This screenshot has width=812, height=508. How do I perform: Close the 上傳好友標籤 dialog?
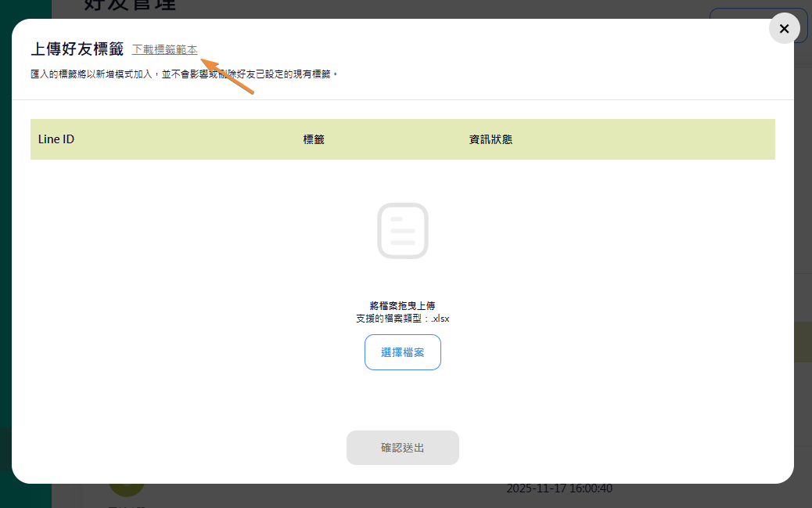click(x=784, y=29)
